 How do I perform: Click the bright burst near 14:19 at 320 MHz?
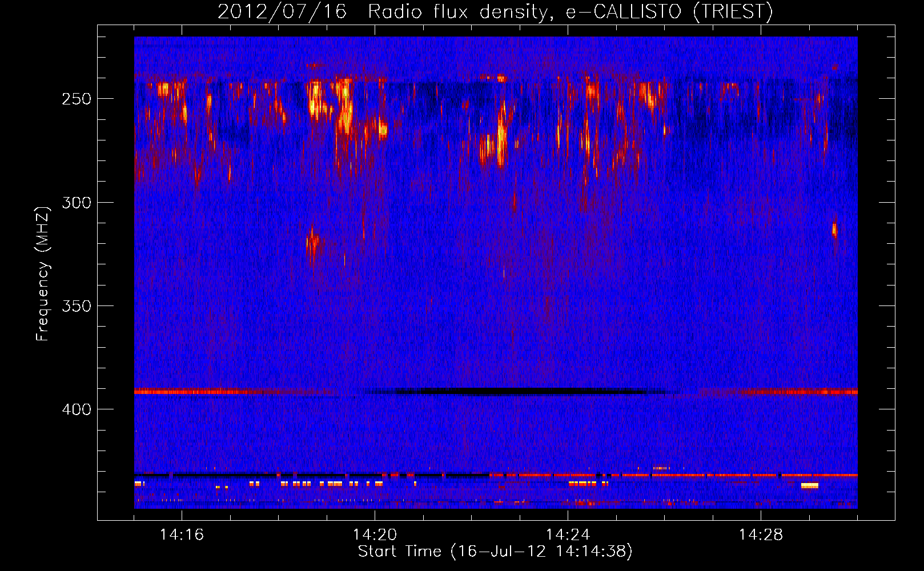point(313,243)
